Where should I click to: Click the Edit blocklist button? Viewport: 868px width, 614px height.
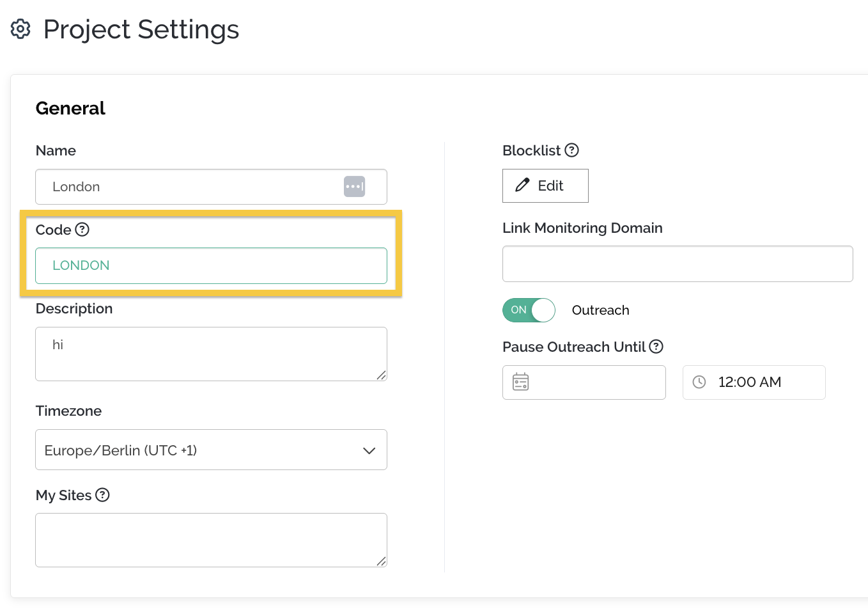(x=545, y=186)
